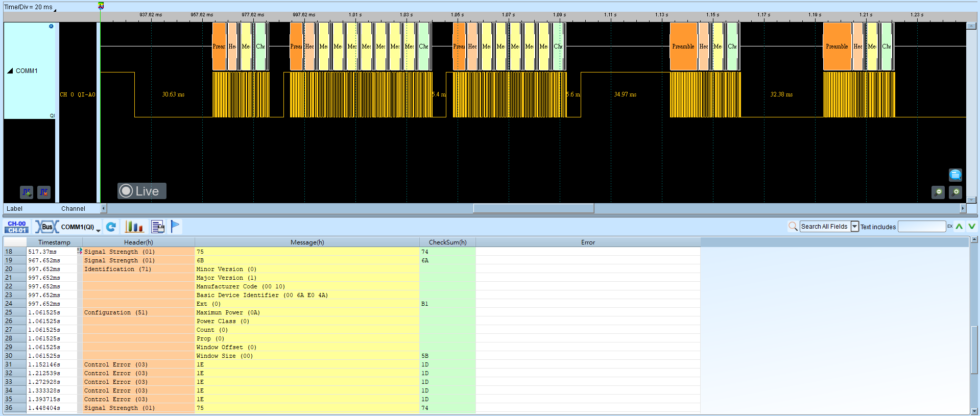
Task: Jump to previous search result arrow
Action: tap(959, 226)
